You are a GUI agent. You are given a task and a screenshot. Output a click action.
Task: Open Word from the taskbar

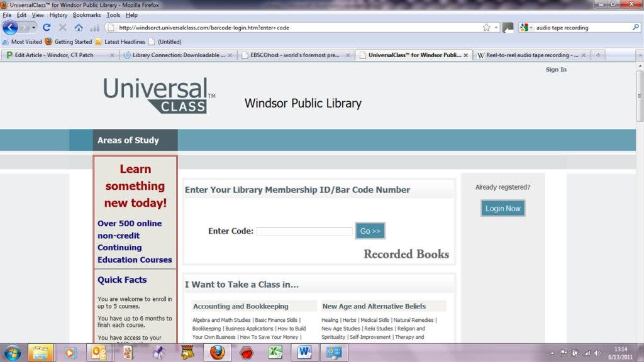304,353
